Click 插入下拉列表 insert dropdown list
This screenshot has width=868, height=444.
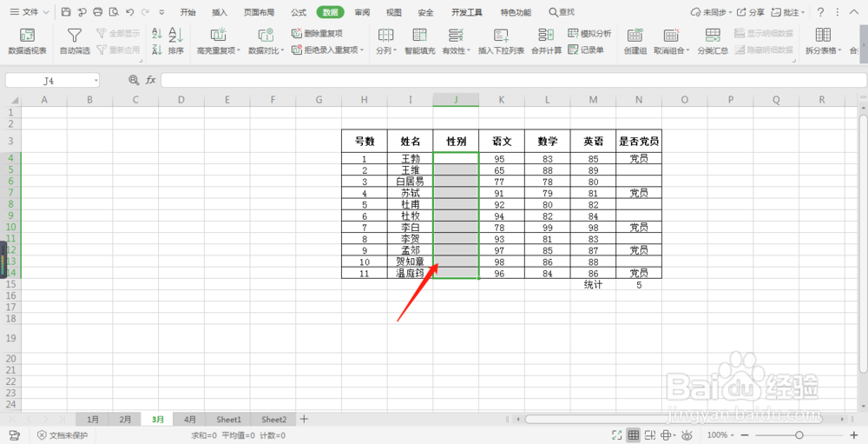point(501,42)
